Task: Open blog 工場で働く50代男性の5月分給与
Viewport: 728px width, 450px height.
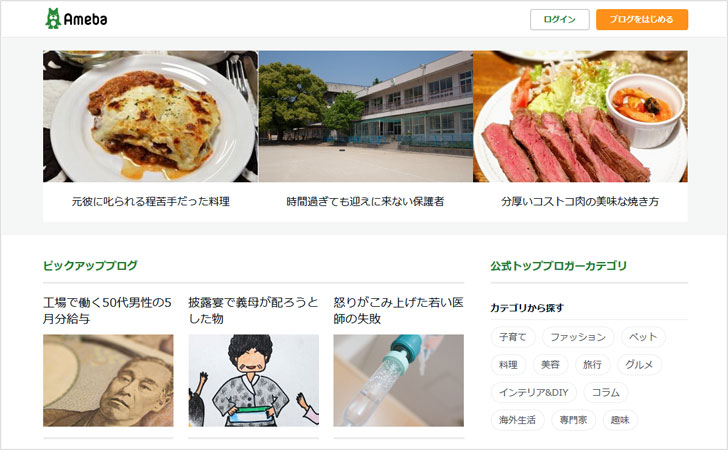Action: (x=108, y=311)
